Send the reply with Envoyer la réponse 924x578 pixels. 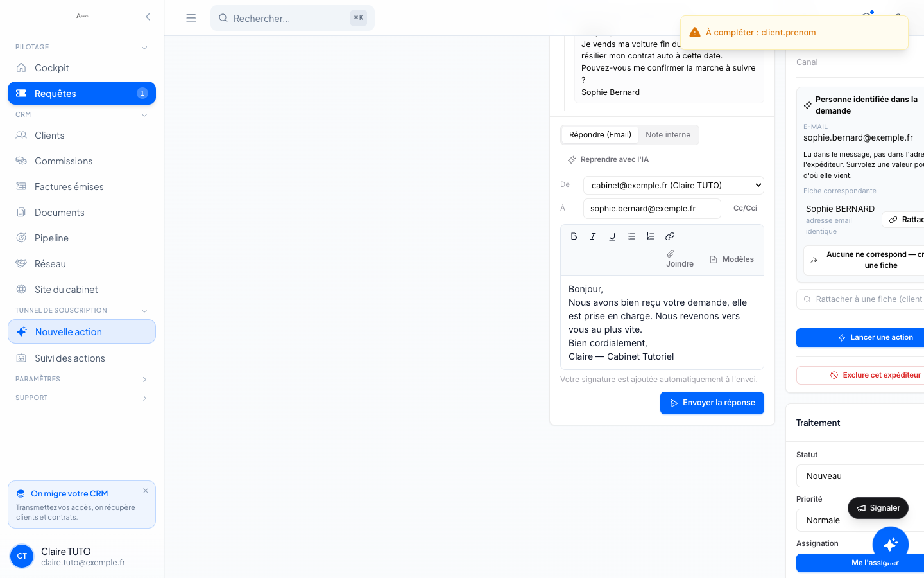pyautogui.click(x=712, y=403)
